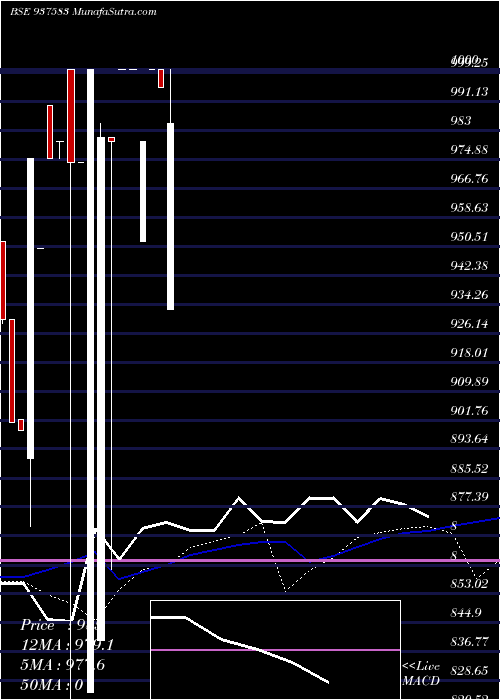Viewport: 500px width, 700px height.
Task: Click the 885.52 price axis label
Action: tap(469, 469)
